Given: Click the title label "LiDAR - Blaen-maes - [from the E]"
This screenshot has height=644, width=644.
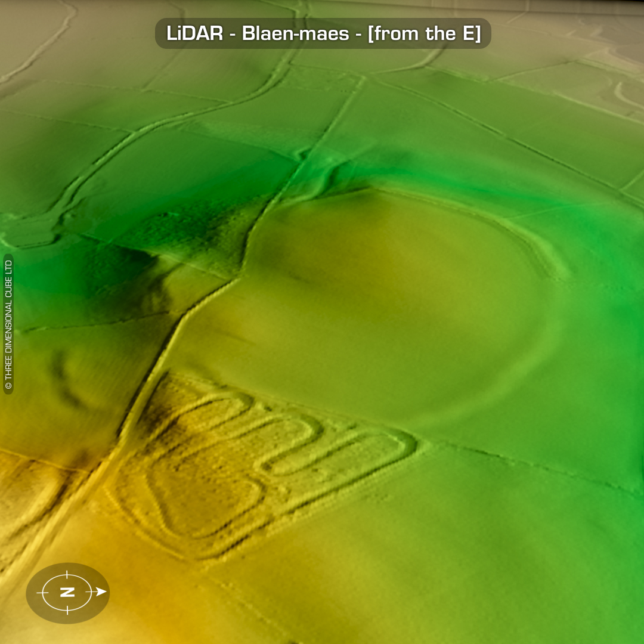Looking at the screenshot, I should [x=323, y=33].
